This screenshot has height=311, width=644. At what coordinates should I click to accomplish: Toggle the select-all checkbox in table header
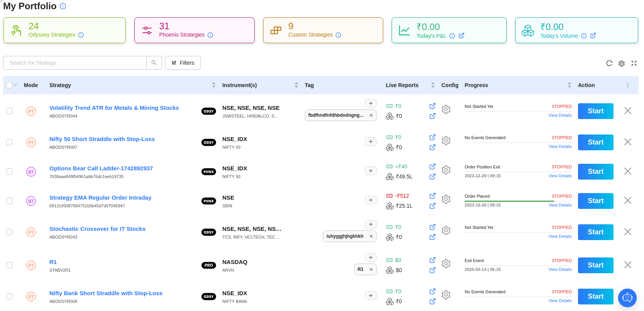tap(9, 85)
